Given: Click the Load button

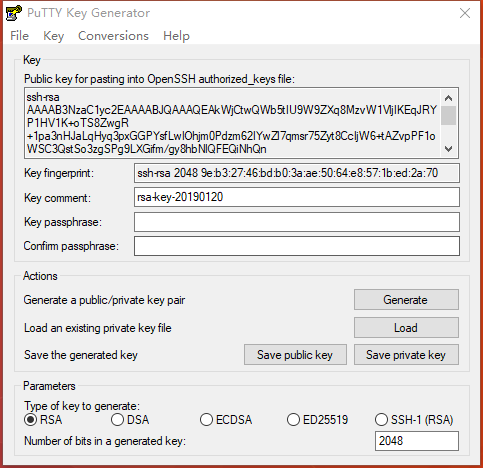Looking at the screenshot, I should [x=406, y=328].
